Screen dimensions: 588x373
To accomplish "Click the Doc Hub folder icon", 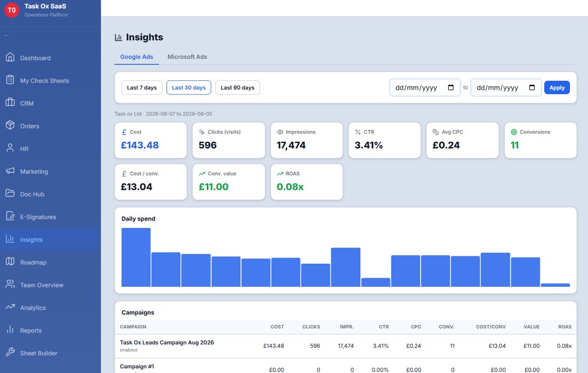I will [10, 193].
